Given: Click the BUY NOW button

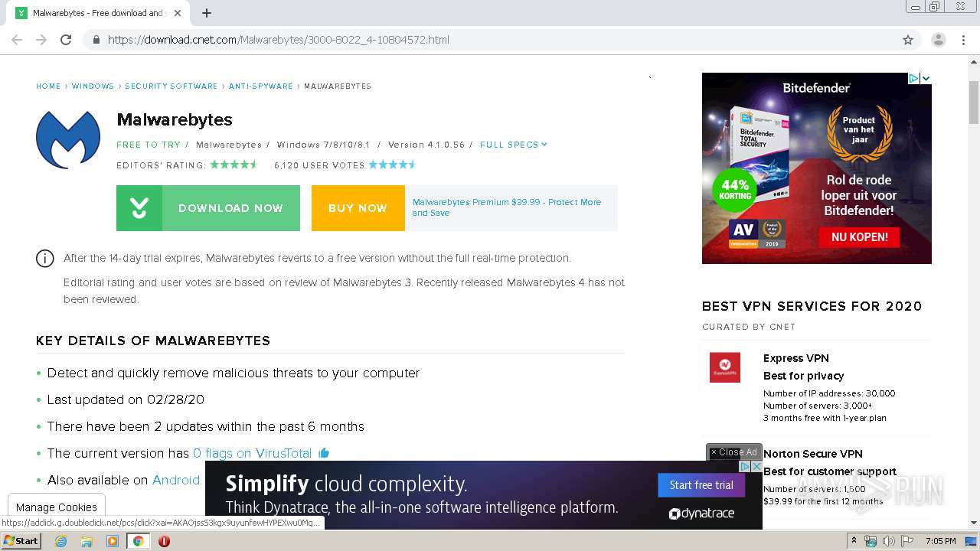Looking at the screenshot, I should (x=358, y=208).
